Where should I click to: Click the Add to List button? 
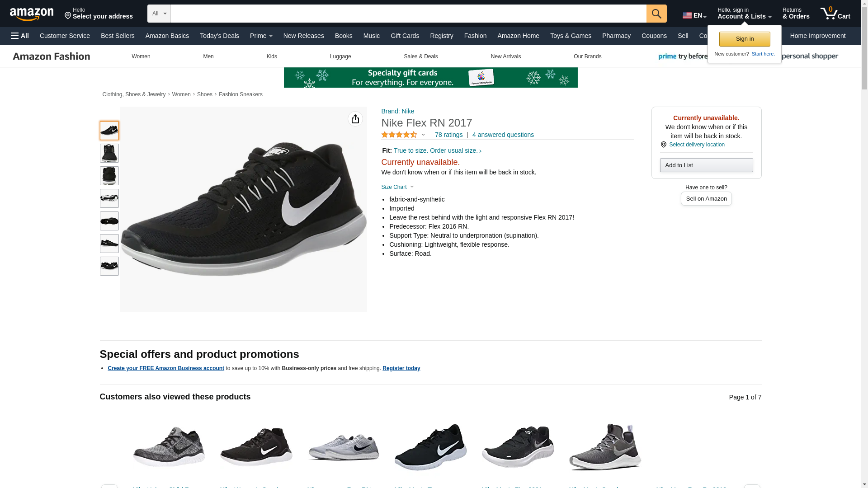[706, 165]
